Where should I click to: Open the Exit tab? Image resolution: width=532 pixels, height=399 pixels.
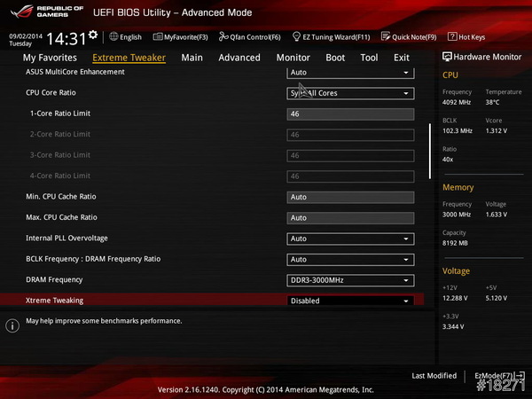(x=402, y=58)
